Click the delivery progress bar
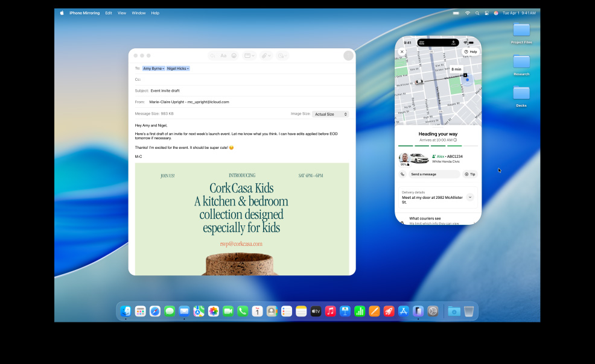Image resolution: width=595 pixels, height=364 pixels. [x=438, y=146]
